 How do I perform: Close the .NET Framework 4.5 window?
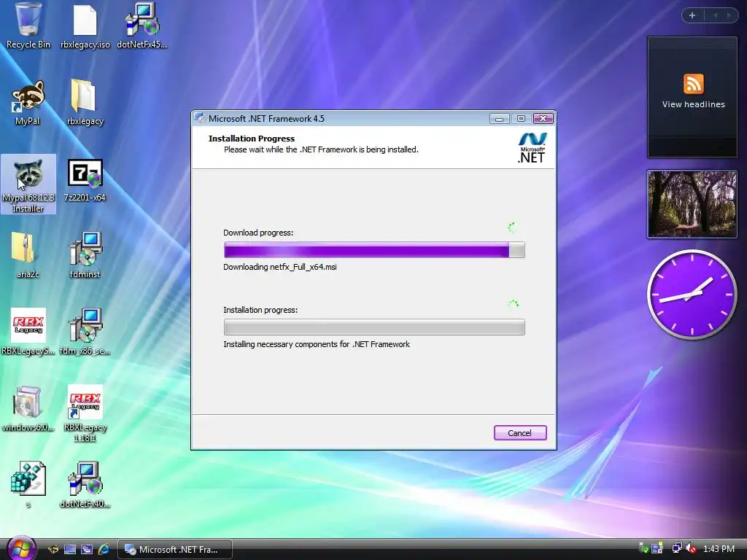tap(543, 119)
